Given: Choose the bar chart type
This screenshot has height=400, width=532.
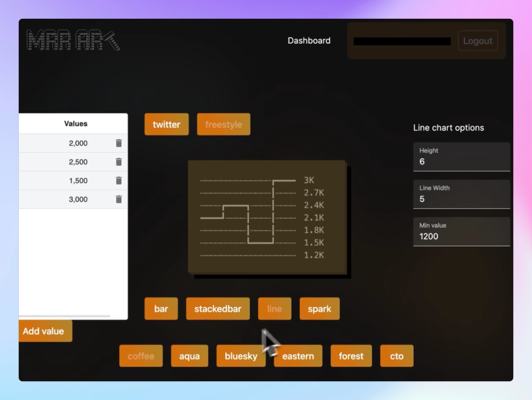Looking at the screenshot, I should [161, 309].
